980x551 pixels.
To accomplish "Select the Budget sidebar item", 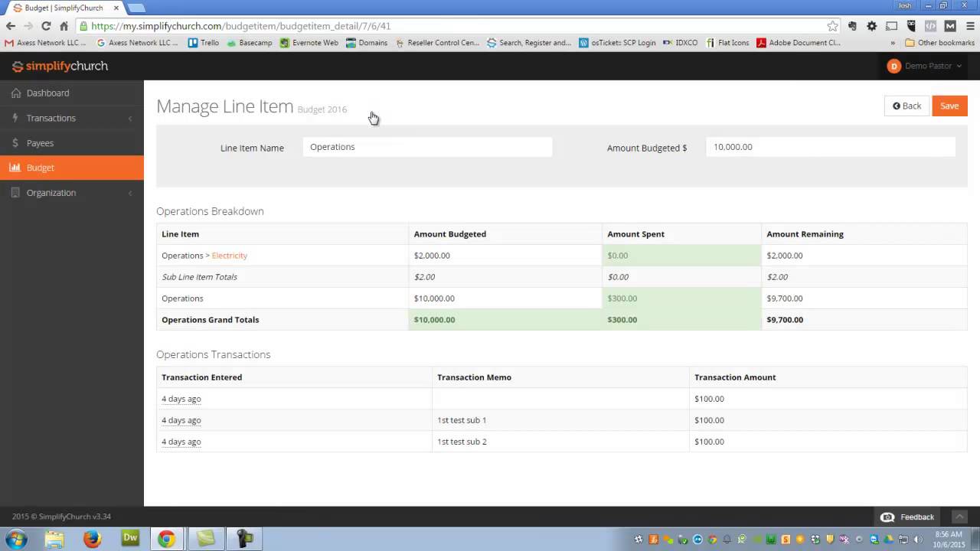I will [x=72, y=168].
